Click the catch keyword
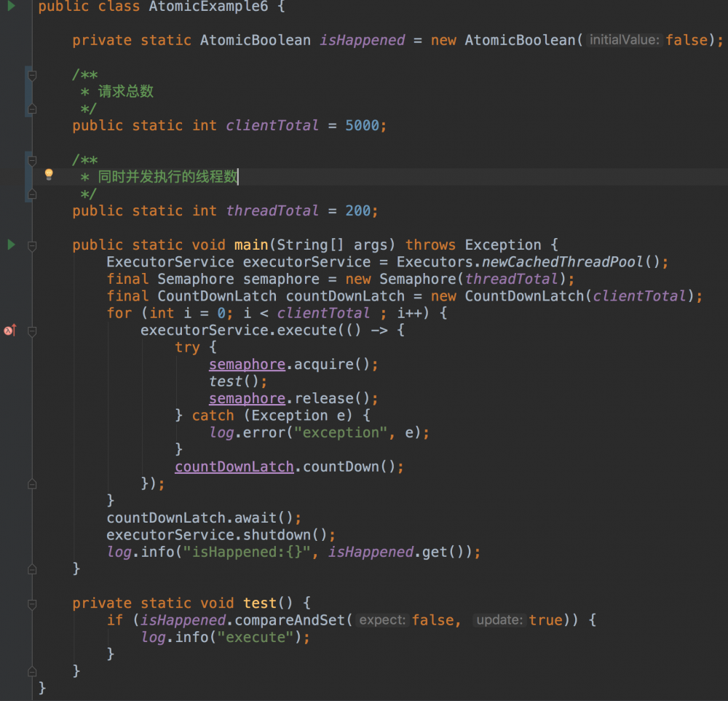The width and height of the screenshot is (728, 701). [x=213, y=416]
